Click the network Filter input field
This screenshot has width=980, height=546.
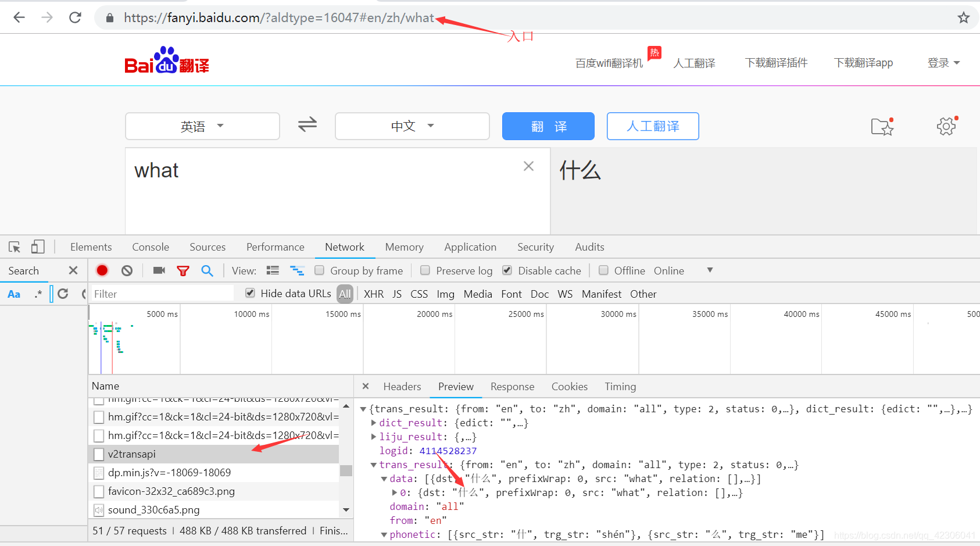[162, 294]
